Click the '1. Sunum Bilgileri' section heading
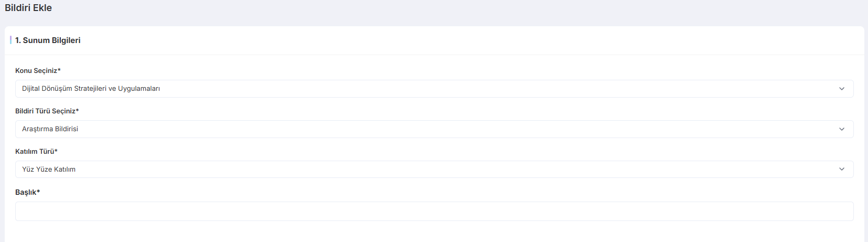 pos(48,40)
